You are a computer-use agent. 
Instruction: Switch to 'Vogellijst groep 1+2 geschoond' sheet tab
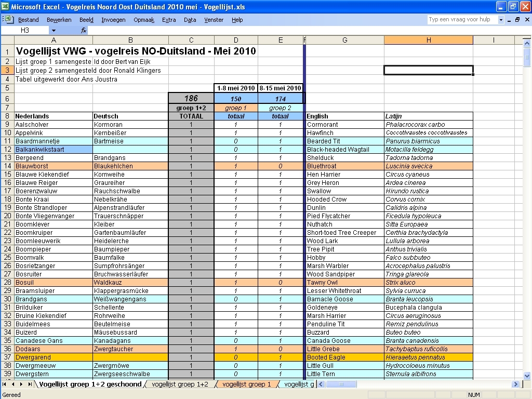pyautogui.click(x=90, y=384)
